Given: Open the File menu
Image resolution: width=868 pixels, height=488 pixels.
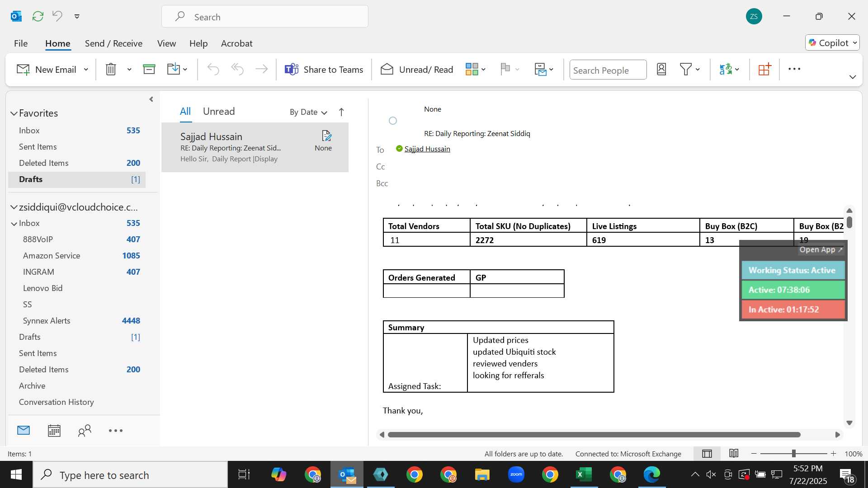Looking at the screenshot, I should click(x=21, y=43).
